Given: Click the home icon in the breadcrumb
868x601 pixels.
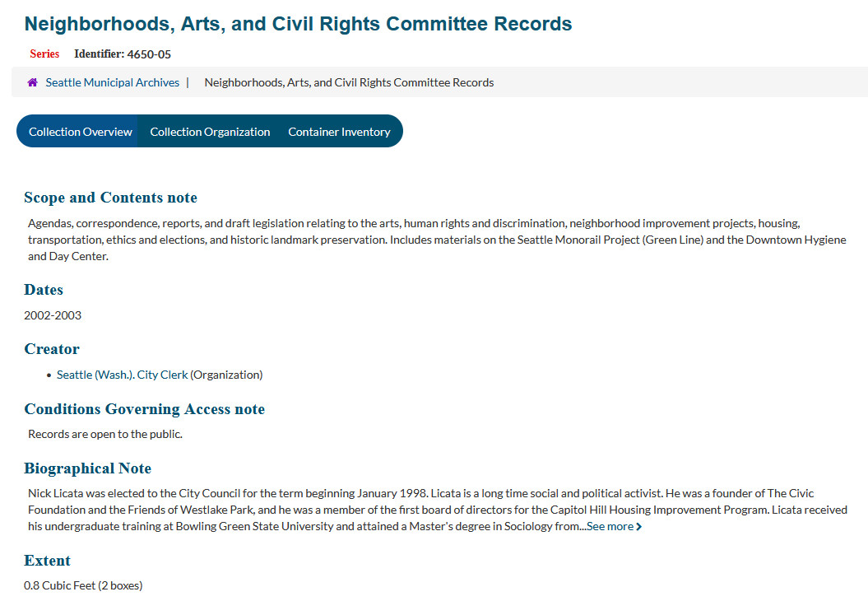Looking at the screenshot, I should pos(33,82).
